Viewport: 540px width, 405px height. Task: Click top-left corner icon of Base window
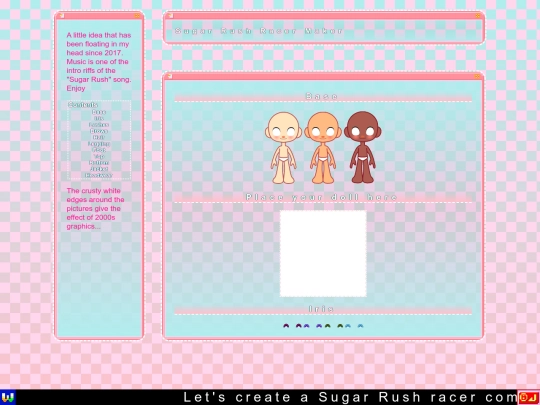(x=169, y=76)
